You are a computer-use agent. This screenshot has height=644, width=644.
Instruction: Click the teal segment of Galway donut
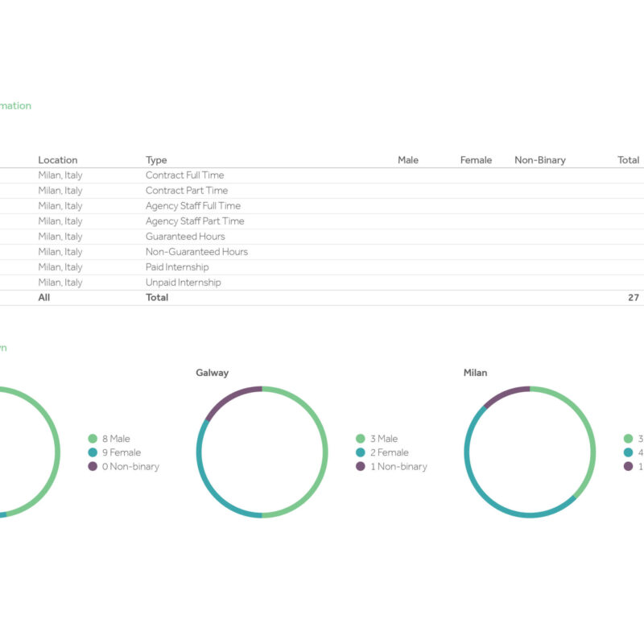(209, 485)
